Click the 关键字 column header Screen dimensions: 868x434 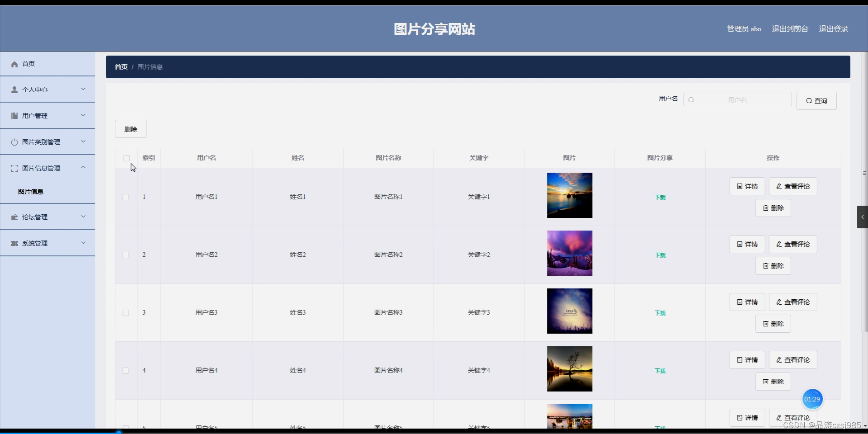click(479, 158)
